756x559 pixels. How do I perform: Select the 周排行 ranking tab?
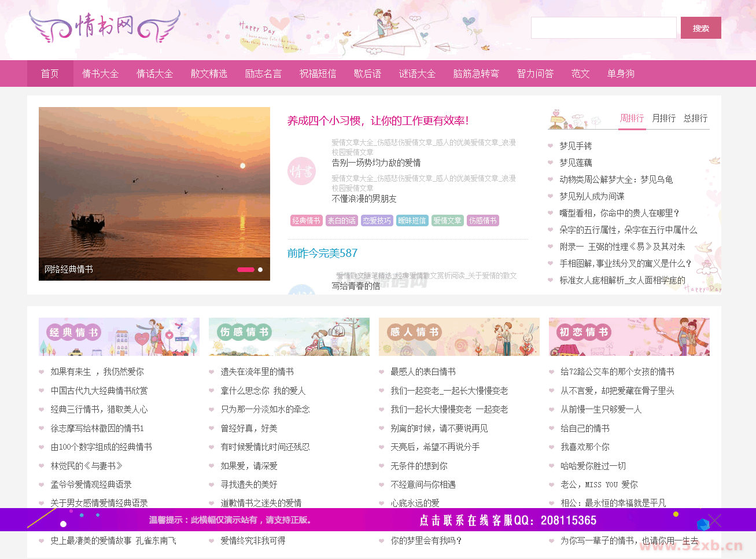tap(632, 118)
